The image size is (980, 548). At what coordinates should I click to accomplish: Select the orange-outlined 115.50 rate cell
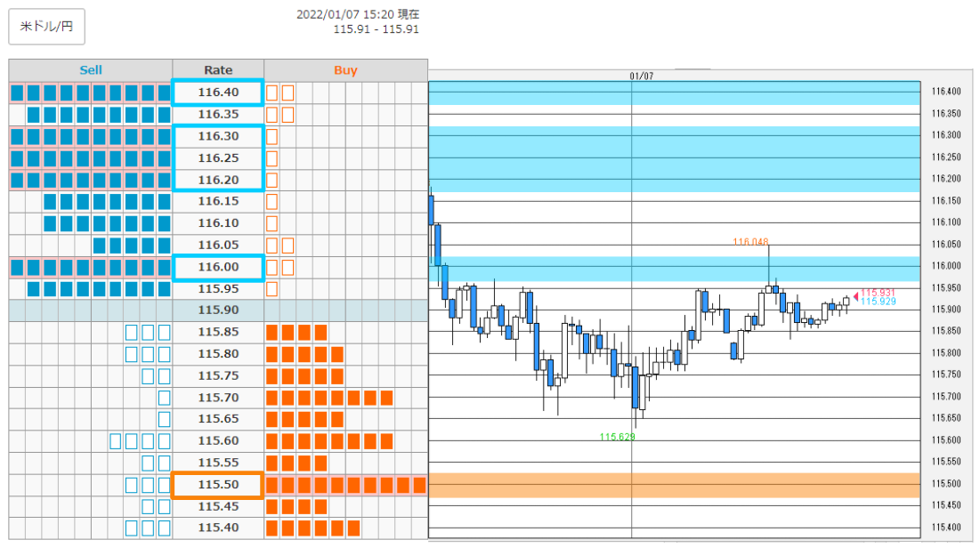(218, 484)
